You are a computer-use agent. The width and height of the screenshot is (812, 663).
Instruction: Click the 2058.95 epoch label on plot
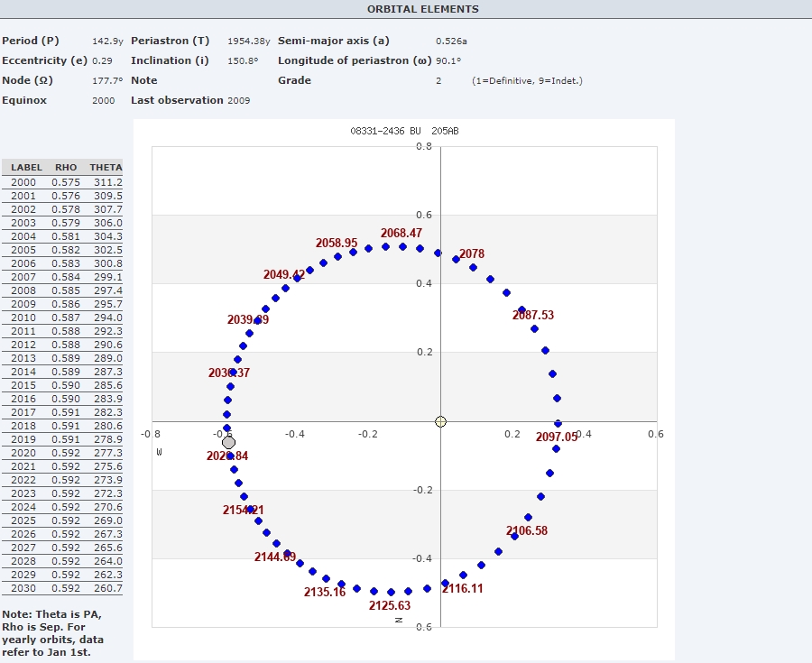coord(337,244)
